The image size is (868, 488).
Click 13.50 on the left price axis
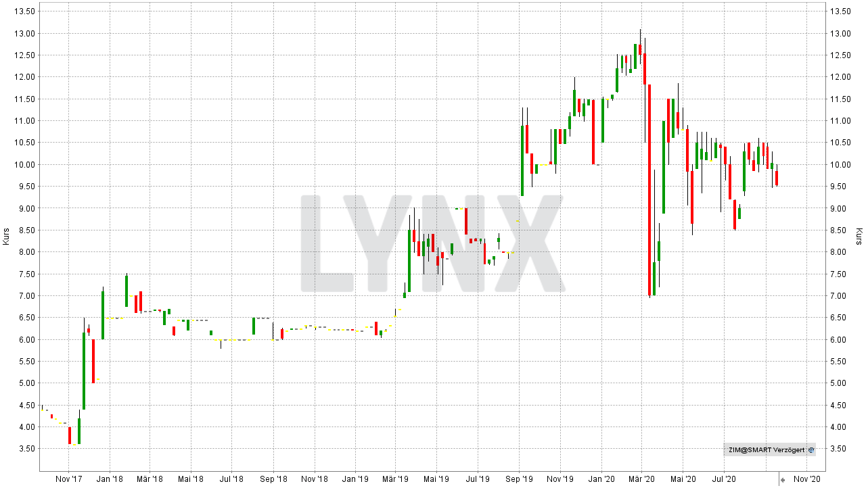(24, 11)
